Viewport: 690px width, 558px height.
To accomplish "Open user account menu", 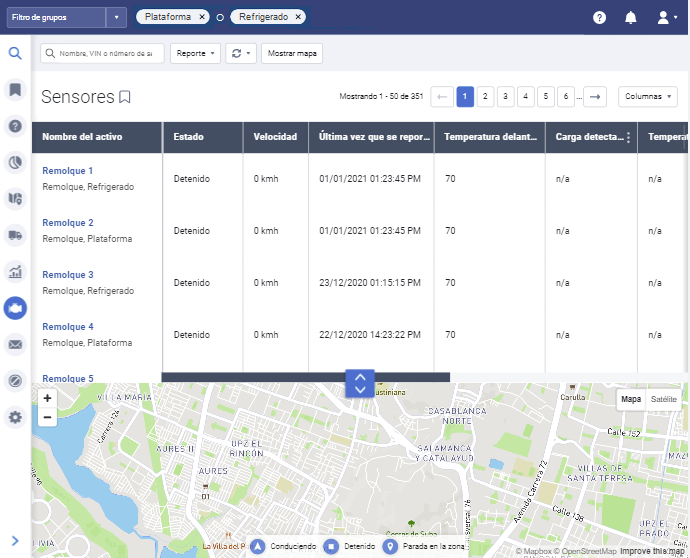I will pyautogui.click(x=667, y=18).
